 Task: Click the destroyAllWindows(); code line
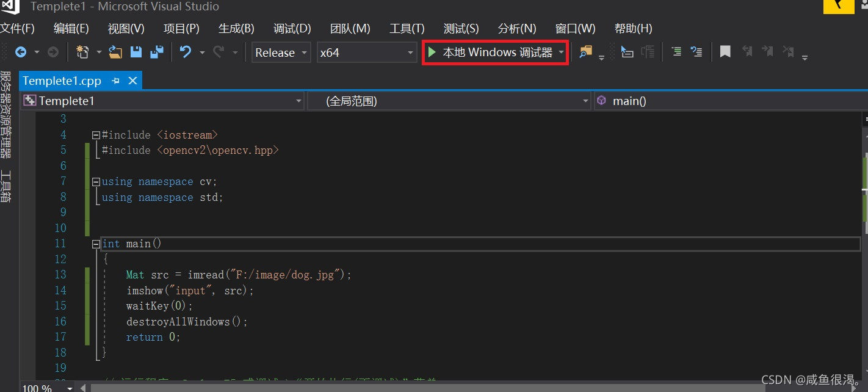187,322
